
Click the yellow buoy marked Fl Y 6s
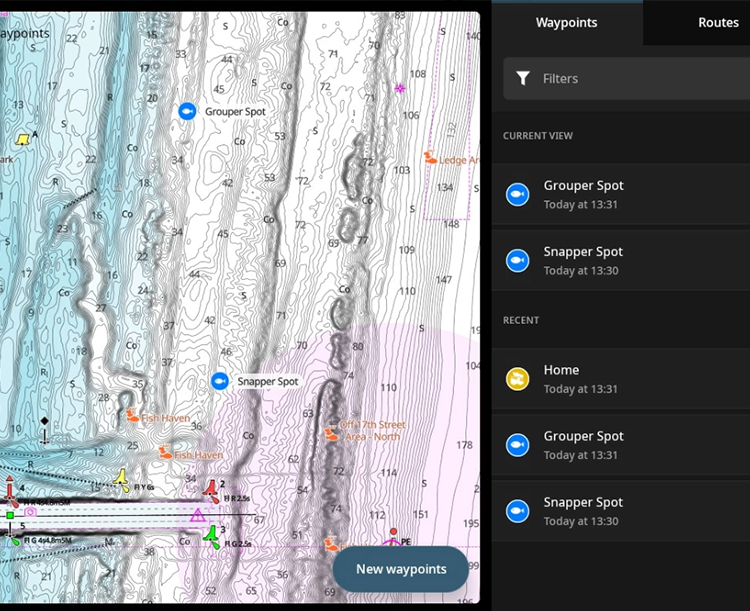121,477
